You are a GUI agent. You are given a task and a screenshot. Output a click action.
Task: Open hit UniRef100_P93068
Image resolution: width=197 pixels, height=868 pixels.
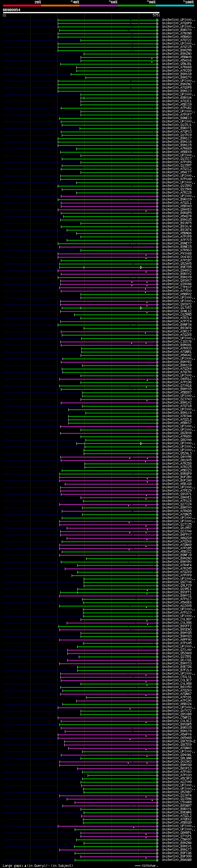[x=177, y=253]
